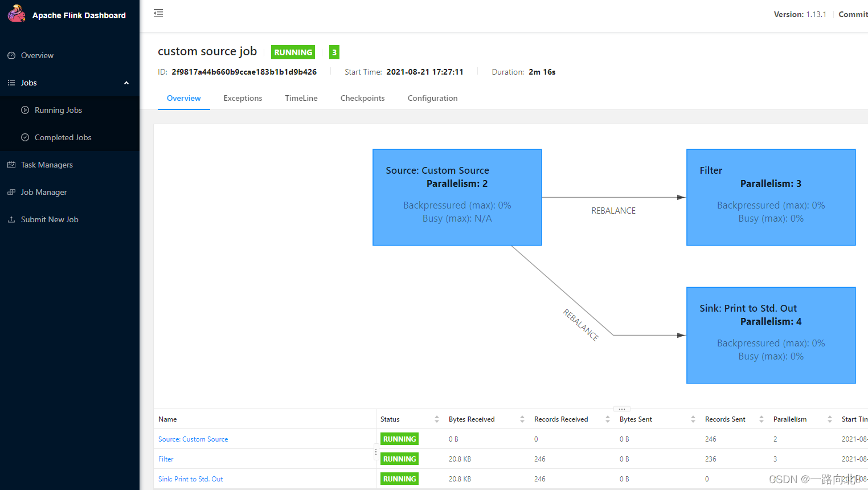Screen dimensions: 868x490
Task: Click the job ID 2f9817a44b660b9ccae183b1b1d9b426
Action: tap(244, 72)
